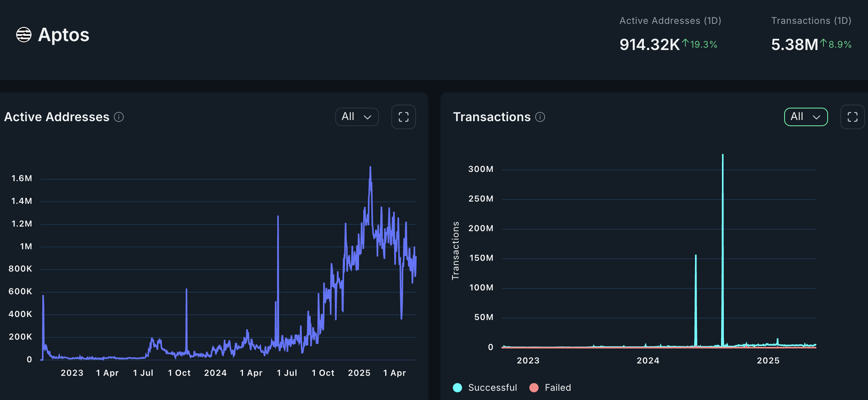The image size is (868, 400).
Task: Click the Aptos title text
Action: pyautogui.click(x=64, y=35)
